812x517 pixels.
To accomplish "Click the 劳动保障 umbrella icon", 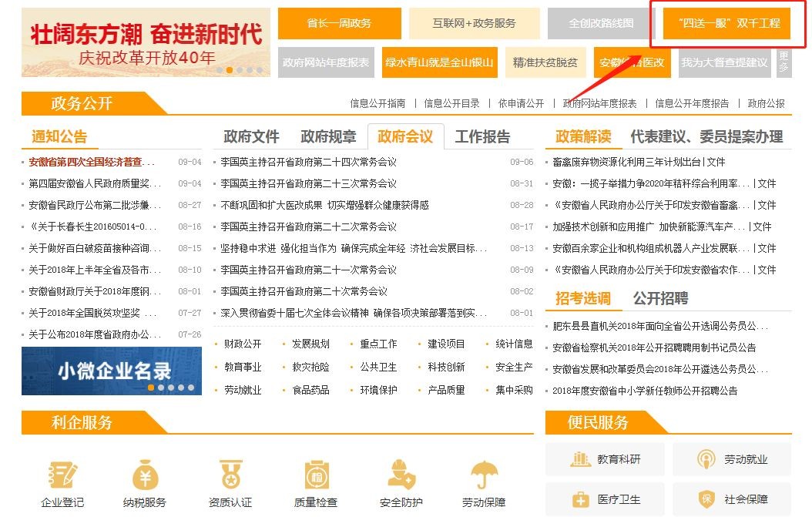I will pyautogui.click(x=484, y=475).
